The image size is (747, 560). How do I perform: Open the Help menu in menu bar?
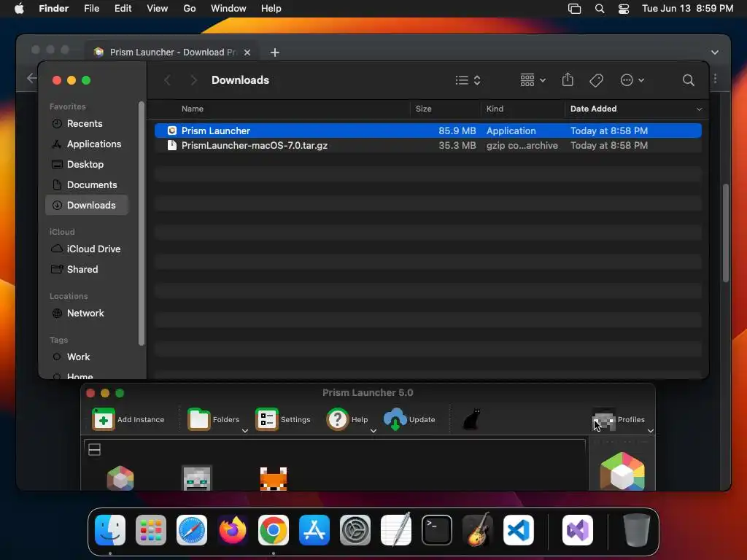271,9
